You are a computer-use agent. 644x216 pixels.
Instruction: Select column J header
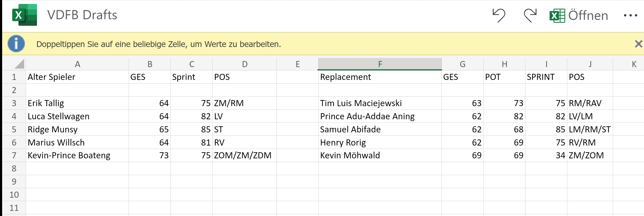[590, 64]
